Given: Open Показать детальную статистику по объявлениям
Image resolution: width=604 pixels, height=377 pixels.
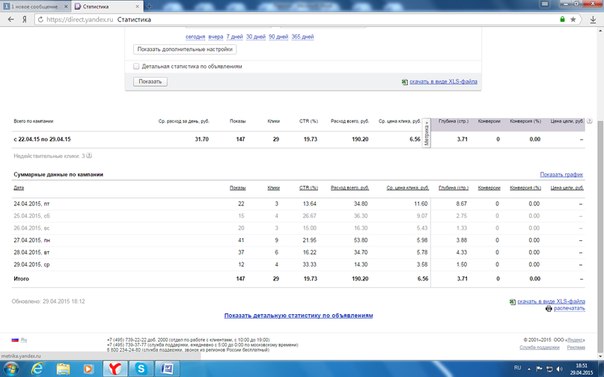Looking at the screenshot, I should (x=299, y=315).
